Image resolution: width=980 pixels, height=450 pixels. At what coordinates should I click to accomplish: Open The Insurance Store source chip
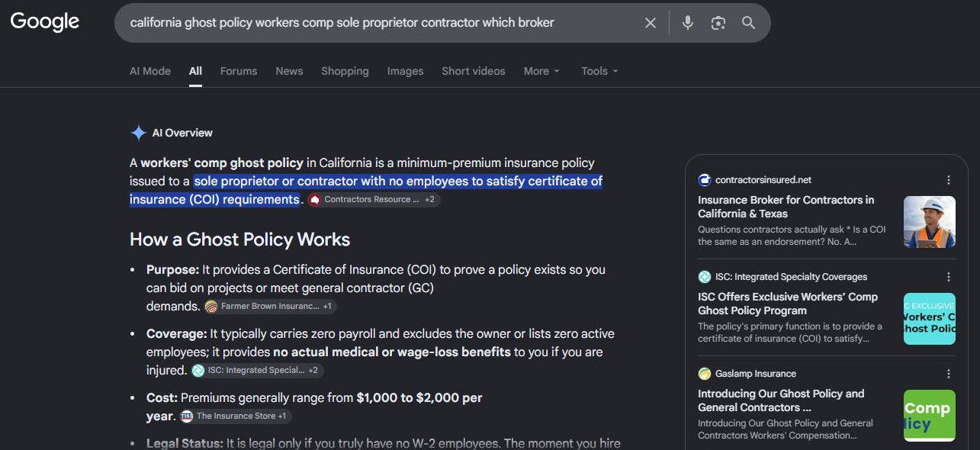[x=236, y=416]
